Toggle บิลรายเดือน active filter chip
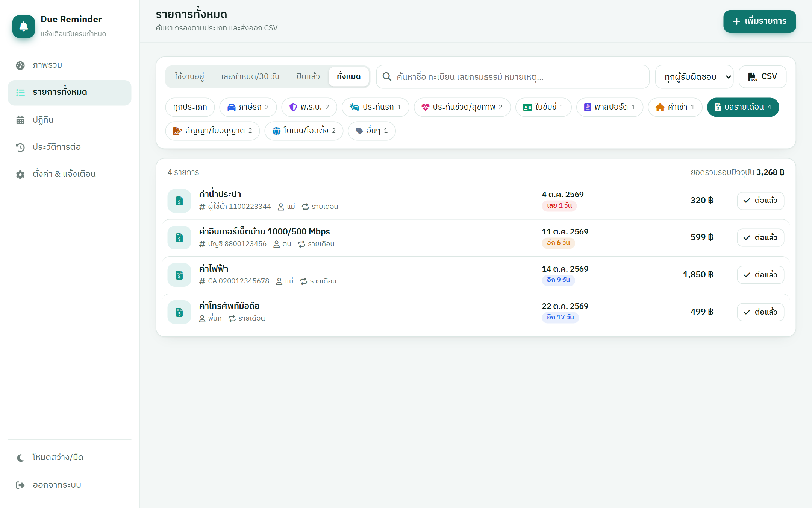This screenshot has width=812, height=508. [x=743, y=107]
